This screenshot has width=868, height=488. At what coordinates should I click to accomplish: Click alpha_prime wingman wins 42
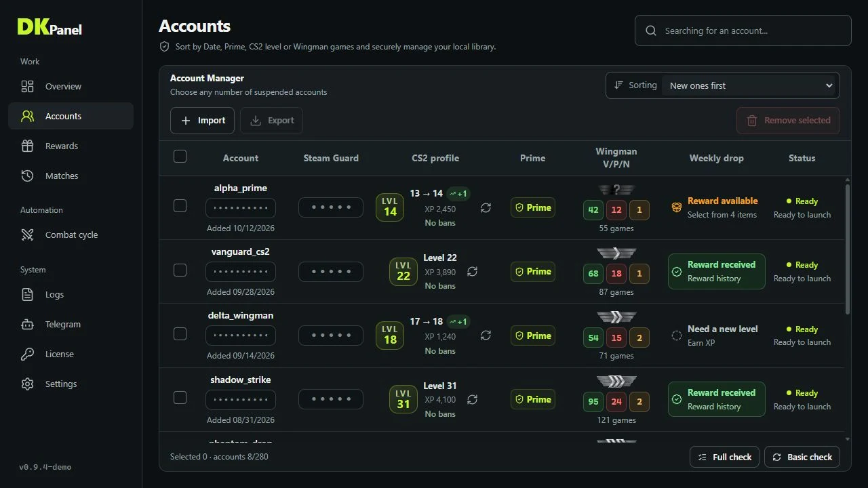593,210
